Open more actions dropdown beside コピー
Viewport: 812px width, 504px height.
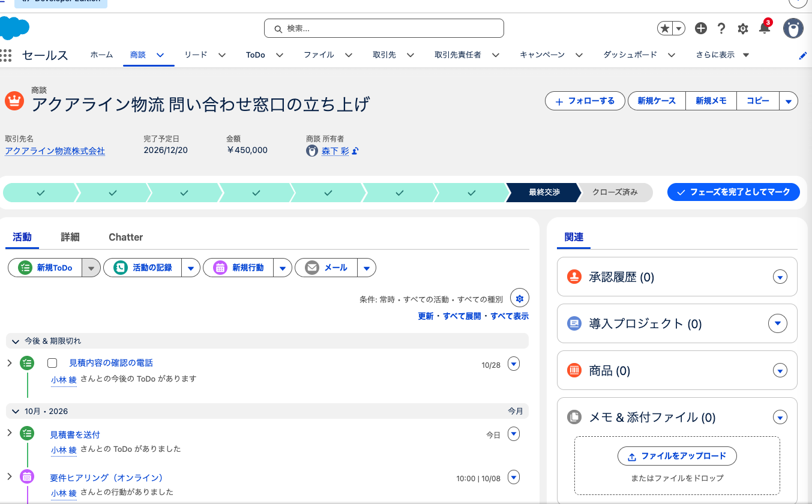tap(789, 101)
